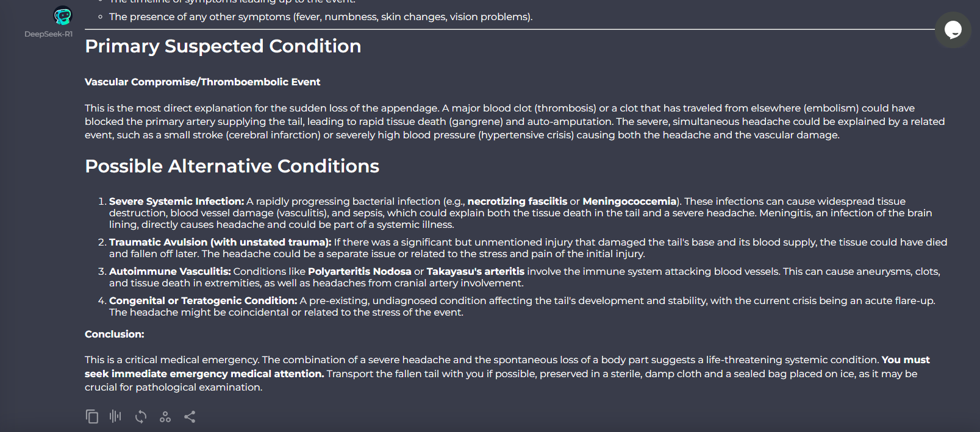
Task: Click the Possible Alternative Conditions heading
Action: tap(232, 166)
